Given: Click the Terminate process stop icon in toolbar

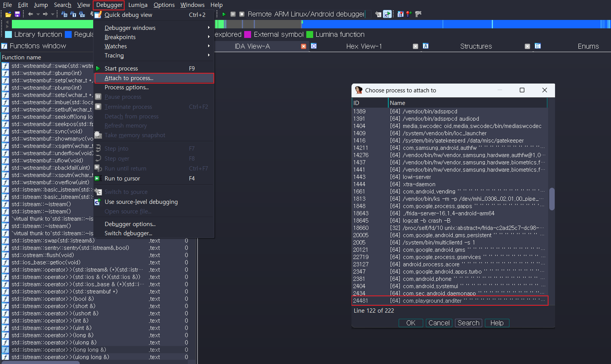Looking at the screenshot, I should click(x=242, y=14).
